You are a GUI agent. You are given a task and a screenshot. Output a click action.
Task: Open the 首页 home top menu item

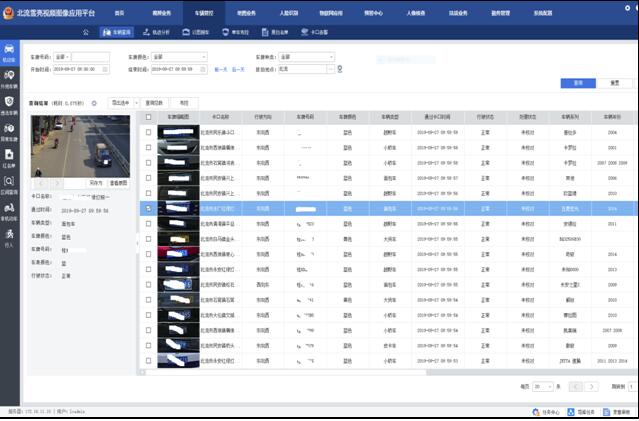tap(119, 12)
